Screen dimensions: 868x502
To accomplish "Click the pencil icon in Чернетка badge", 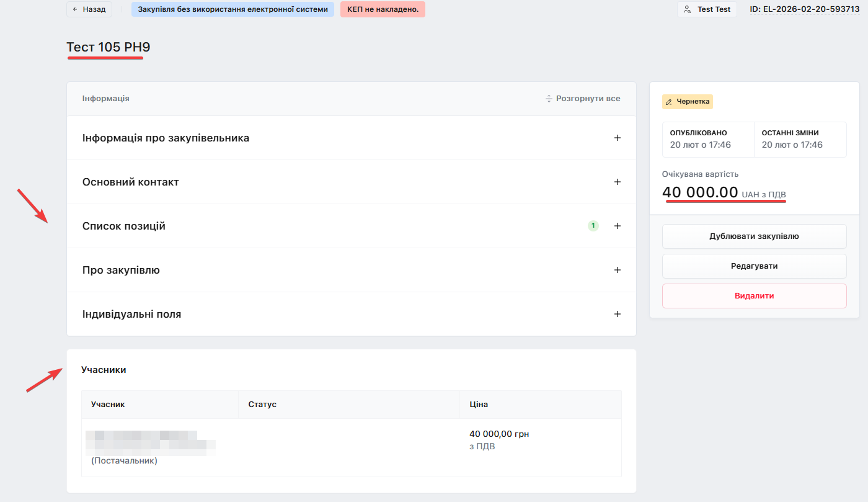I will 668,102.
